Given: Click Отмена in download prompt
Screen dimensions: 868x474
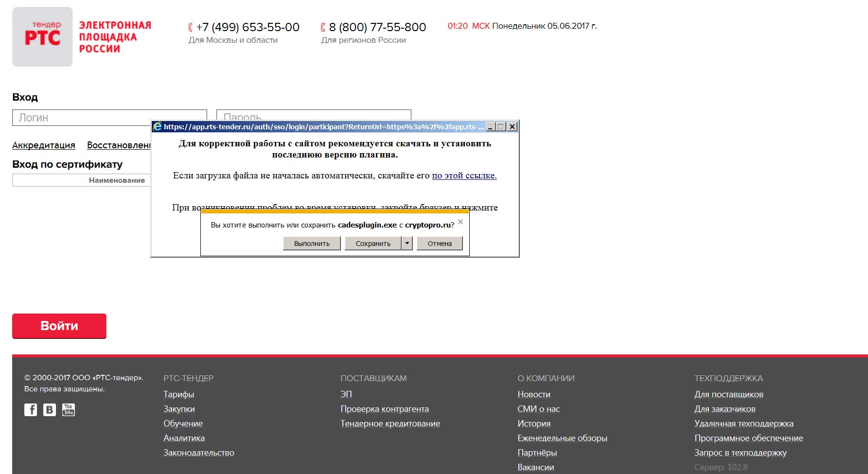Looking at the screenshot, I should (x=440, y=244).
